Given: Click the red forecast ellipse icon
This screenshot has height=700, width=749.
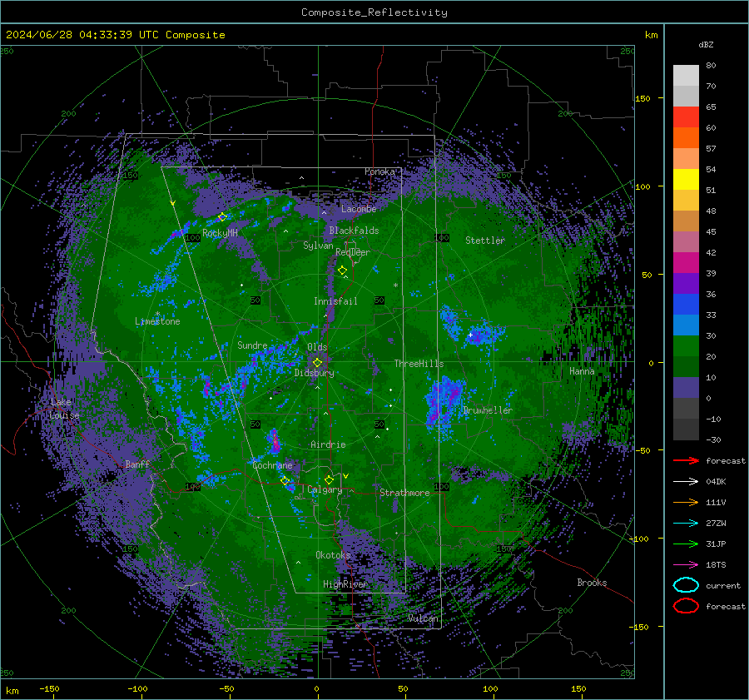Looking at the screenshot, I should point(686,606).
